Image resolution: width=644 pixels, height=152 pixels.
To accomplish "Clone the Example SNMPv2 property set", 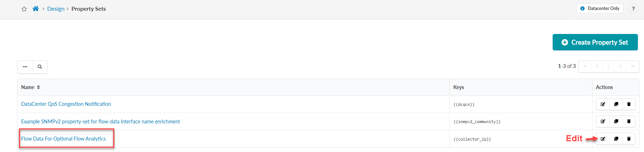I will 616,121.
